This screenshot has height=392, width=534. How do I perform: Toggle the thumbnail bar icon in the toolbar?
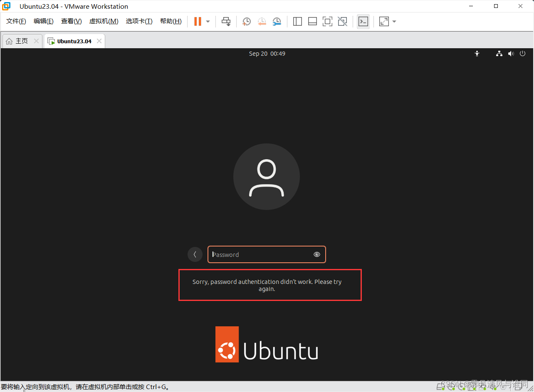(312, 21)
